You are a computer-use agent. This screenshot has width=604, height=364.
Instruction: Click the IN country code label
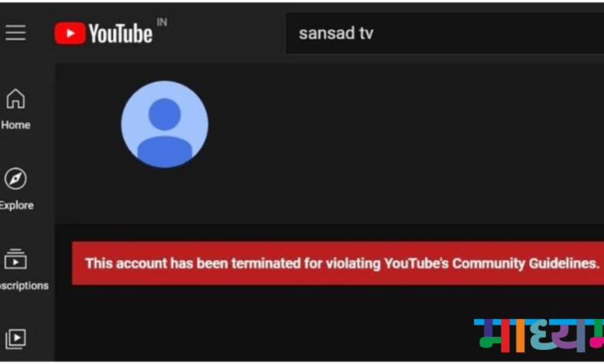coord(162,22)
